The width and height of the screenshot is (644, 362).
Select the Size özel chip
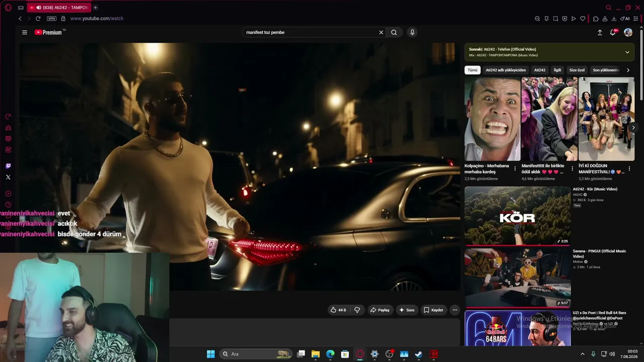coord(577,70)
